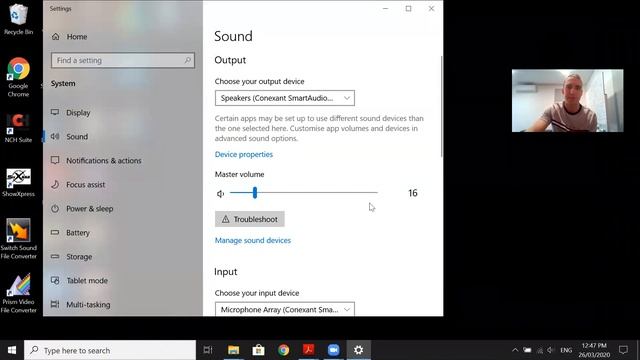Open Chrome from the taskbar

point(284,350)
